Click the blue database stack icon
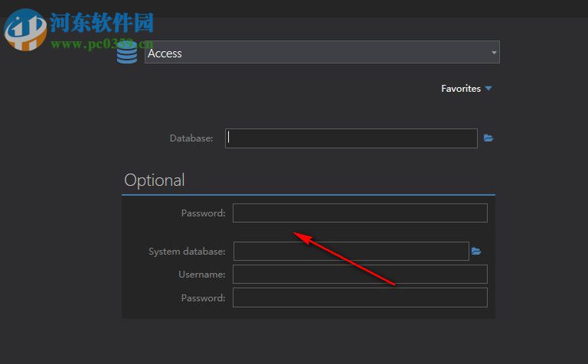The image size is (588, 364). click(127, 53)
